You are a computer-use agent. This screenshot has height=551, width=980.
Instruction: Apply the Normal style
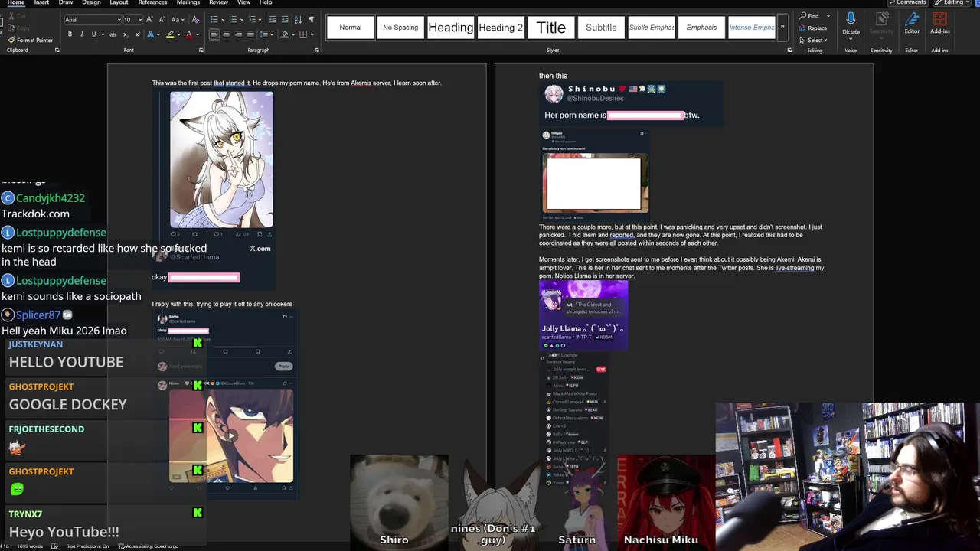350,28
